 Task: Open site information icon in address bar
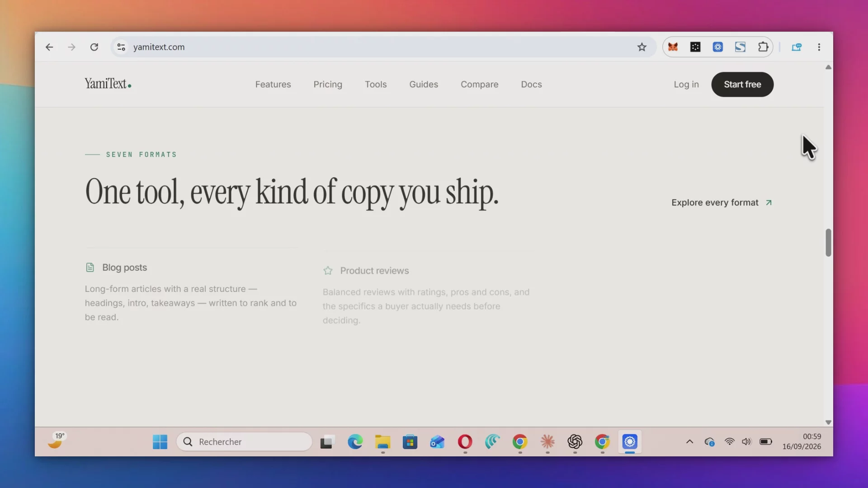tap(121, 47)
